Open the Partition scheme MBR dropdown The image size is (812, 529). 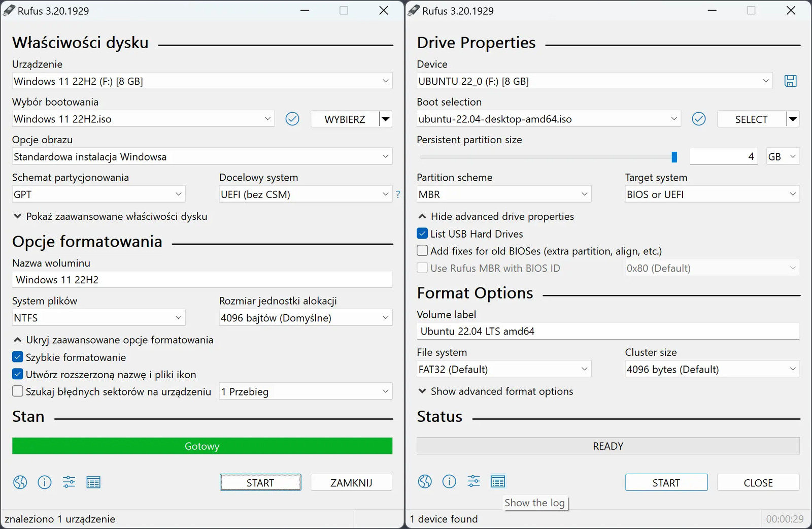coord(503,194)
